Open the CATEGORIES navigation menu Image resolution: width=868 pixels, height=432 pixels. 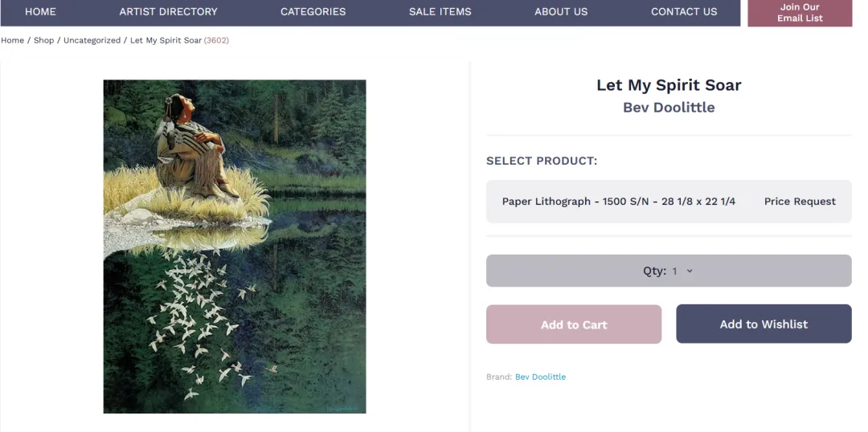313,12
